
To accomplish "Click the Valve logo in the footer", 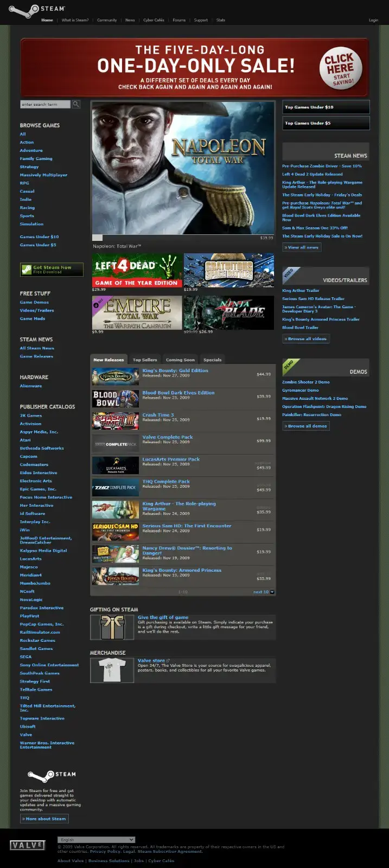I will coord(27,845).
